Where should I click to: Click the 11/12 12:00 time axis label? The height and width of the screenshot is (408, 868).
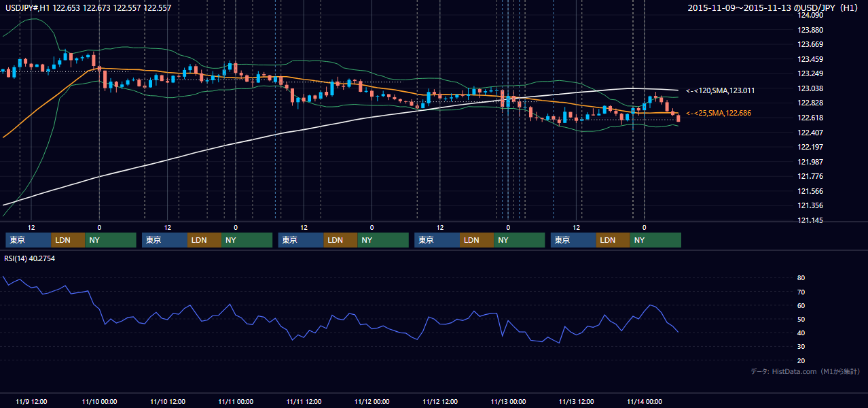(440, 401)
